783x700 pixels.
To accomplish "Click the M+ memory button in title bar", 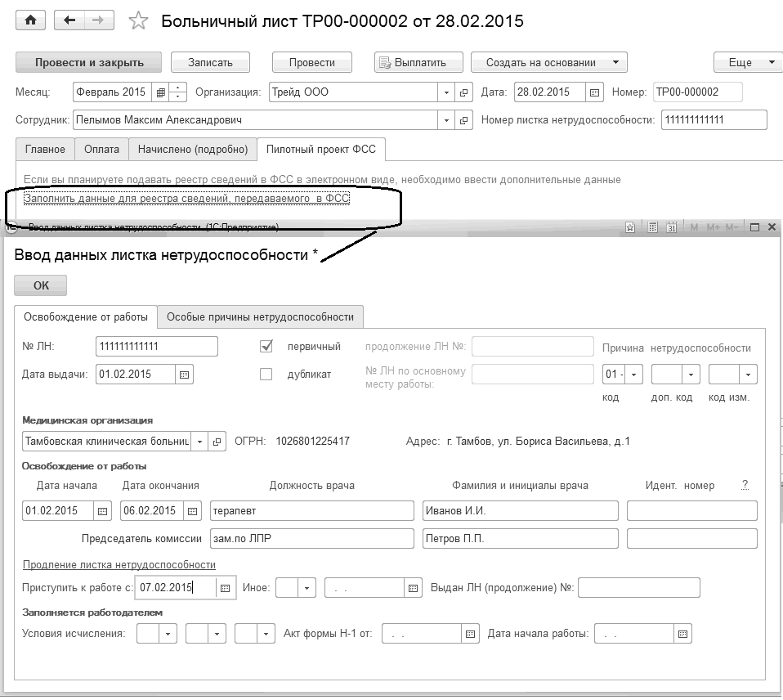I will [x=713, y=227].
